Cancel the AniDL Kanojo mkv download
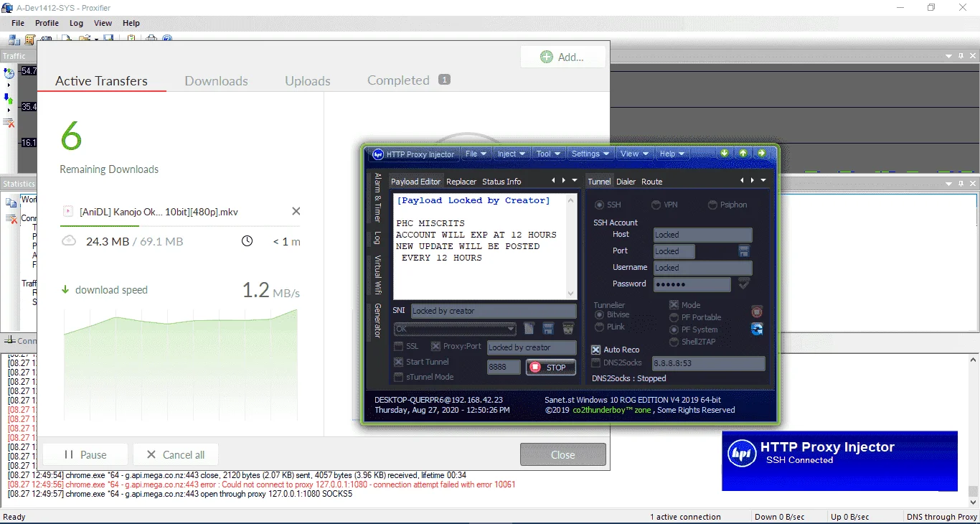This screenshot has width=980, height=524. coord(296,211)
